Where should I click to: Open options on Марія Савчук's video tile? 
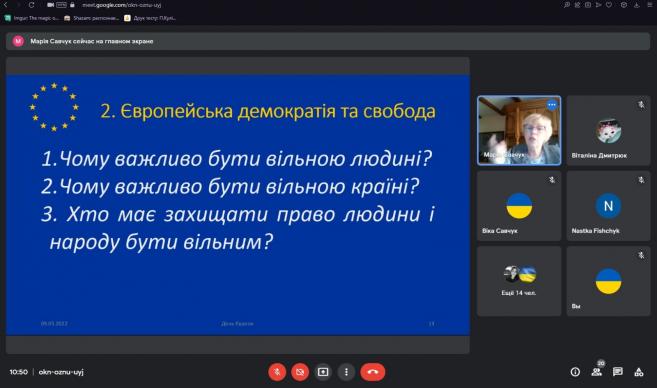click(x=552, y=105)
